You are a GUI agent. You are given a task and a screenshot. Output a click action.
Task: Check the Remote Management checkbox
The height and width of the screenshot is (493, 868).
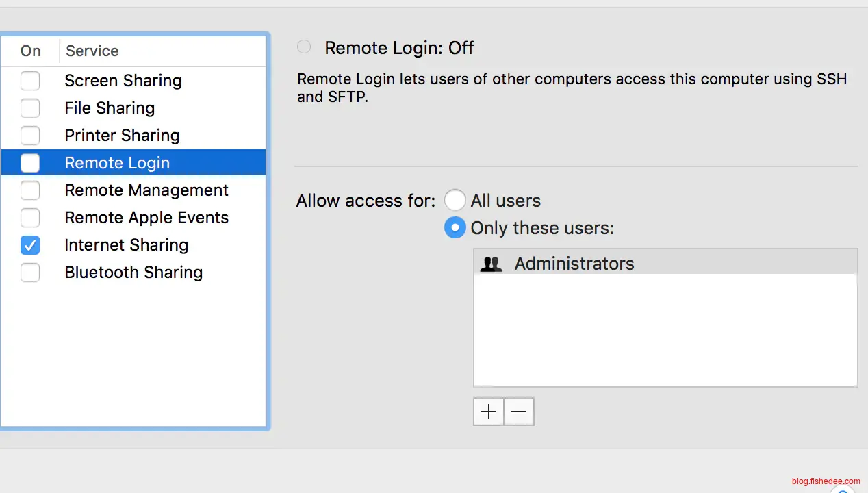tap(30, 190)
